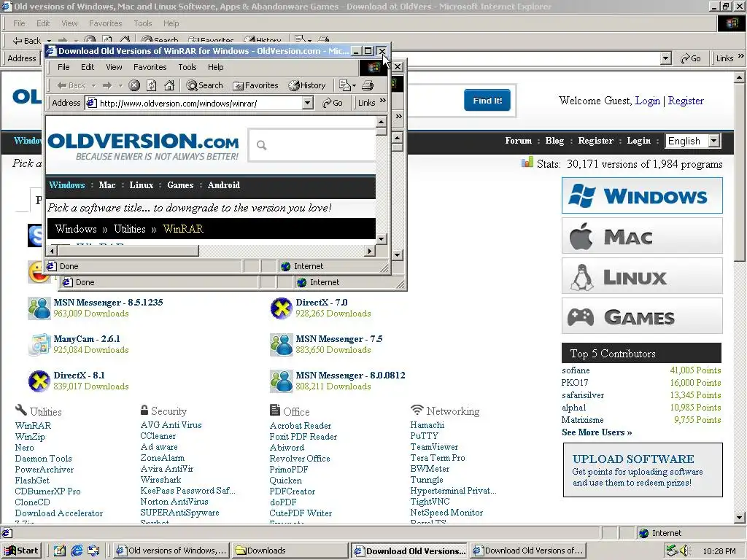This screenshot has width=747, height=560.
Task: Open Downloads folder taskbar button
Action: [x=290, y=551]
